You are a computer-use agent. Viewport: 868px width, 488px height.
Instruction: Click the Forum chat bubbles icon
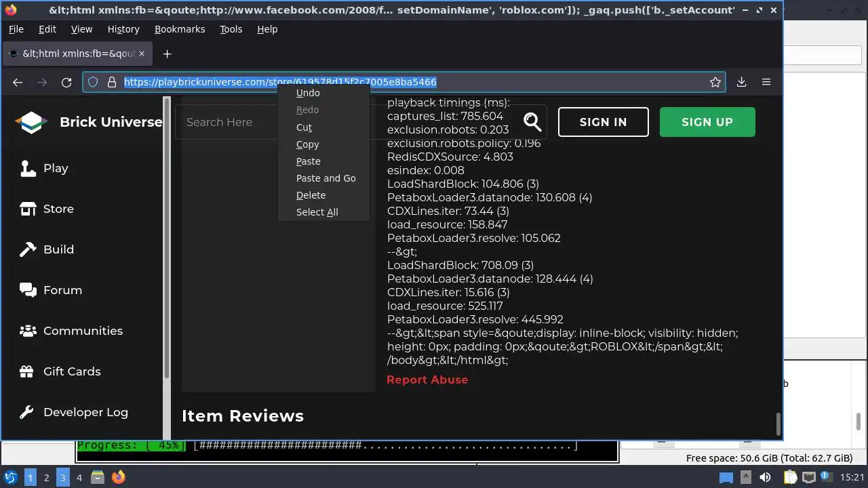28,290
